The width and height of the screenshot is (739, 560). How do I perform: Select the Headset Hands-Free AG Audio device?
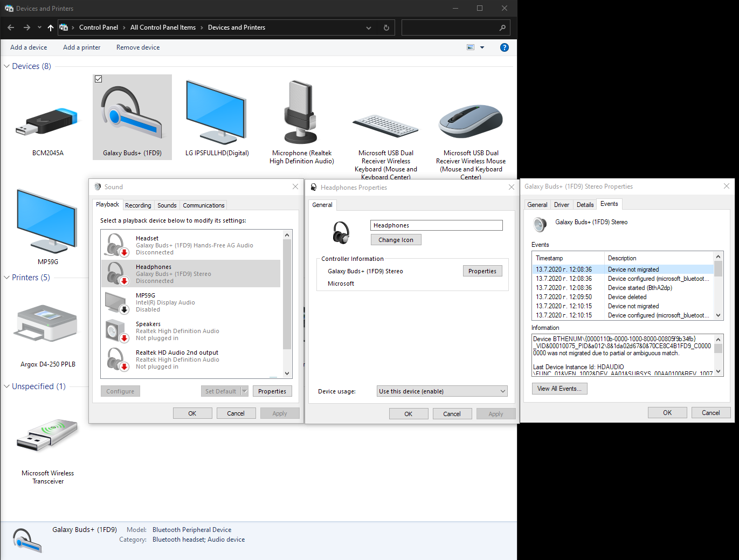tap(191, 245)
